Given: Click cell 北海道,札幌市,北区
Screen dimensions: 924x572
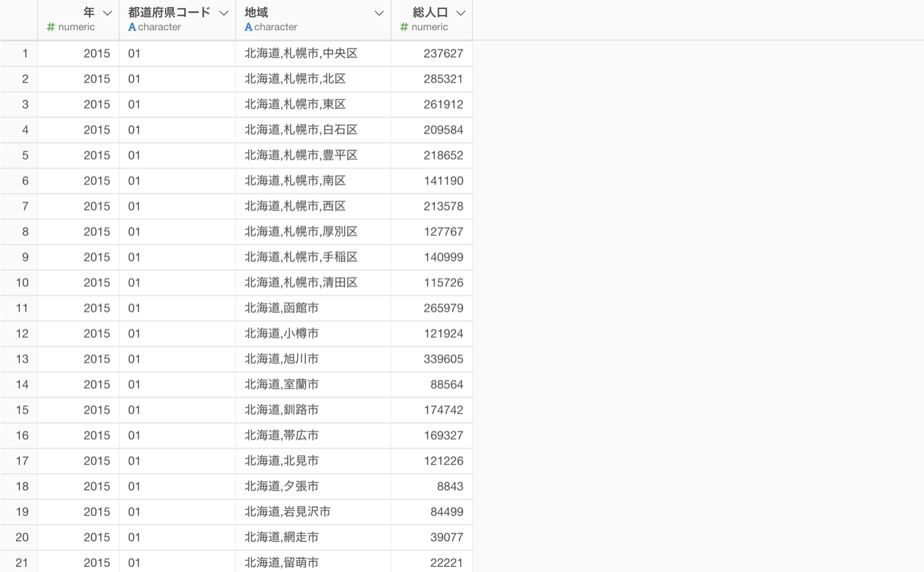Looking at the screenshot, I should [x=313, y=79].
